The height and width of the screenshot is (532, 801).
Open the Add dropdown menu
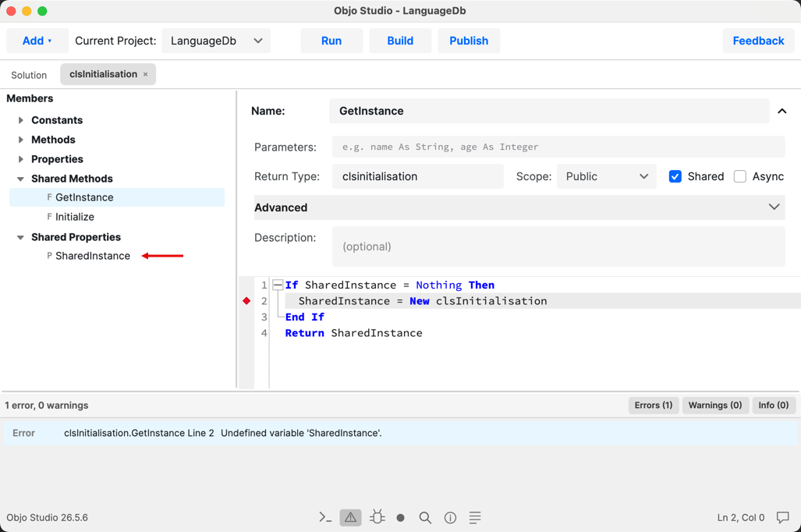37,41
